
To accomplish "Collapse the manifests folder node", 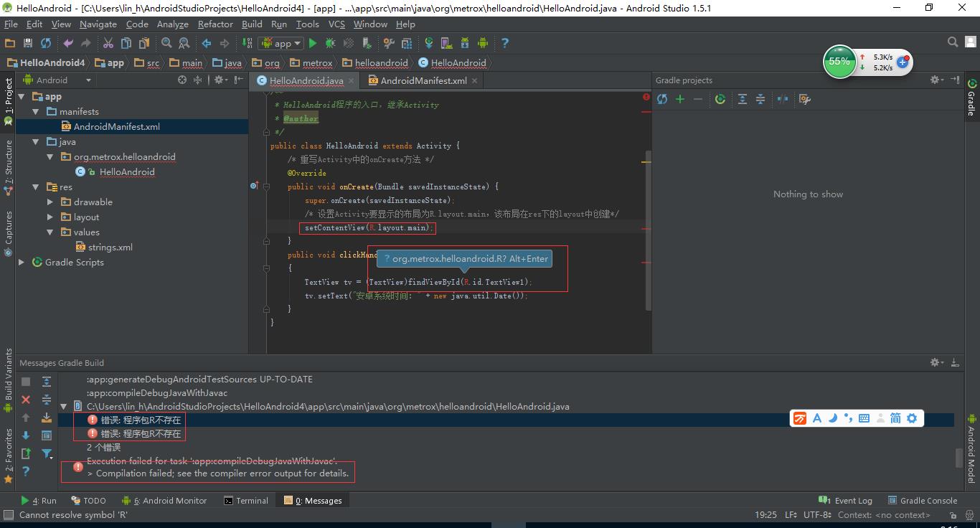I will pyautogui.click(x=36, y=112).
